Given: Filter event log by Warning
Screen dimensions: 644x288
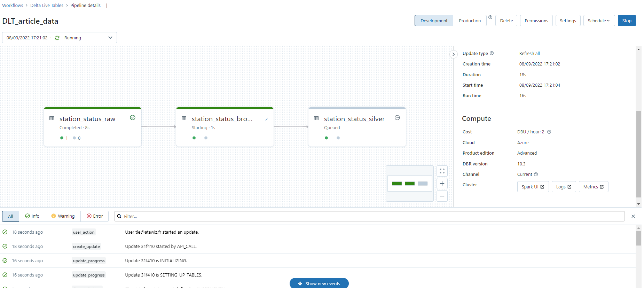Looking at the screenshot, I should tap(63, 216).
